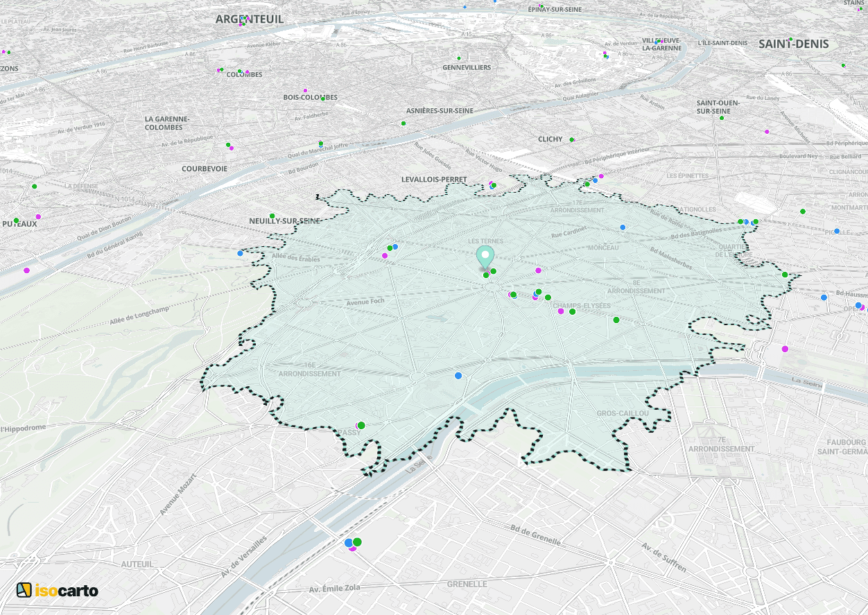The width and height of the screenshot is (868, 615).
Task: Click the green marker near Gennevilliers
Action: point(457,58)
